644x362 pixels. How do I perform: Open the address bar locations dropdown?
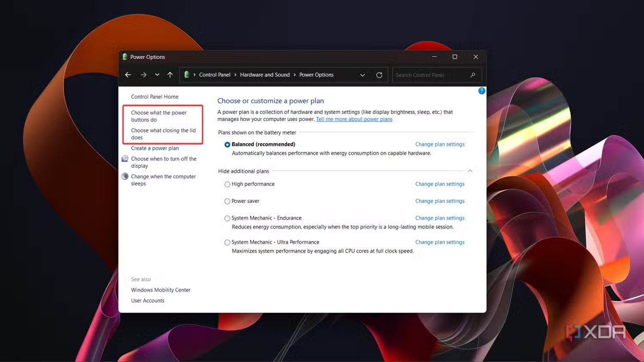click(x=362, y=75)
